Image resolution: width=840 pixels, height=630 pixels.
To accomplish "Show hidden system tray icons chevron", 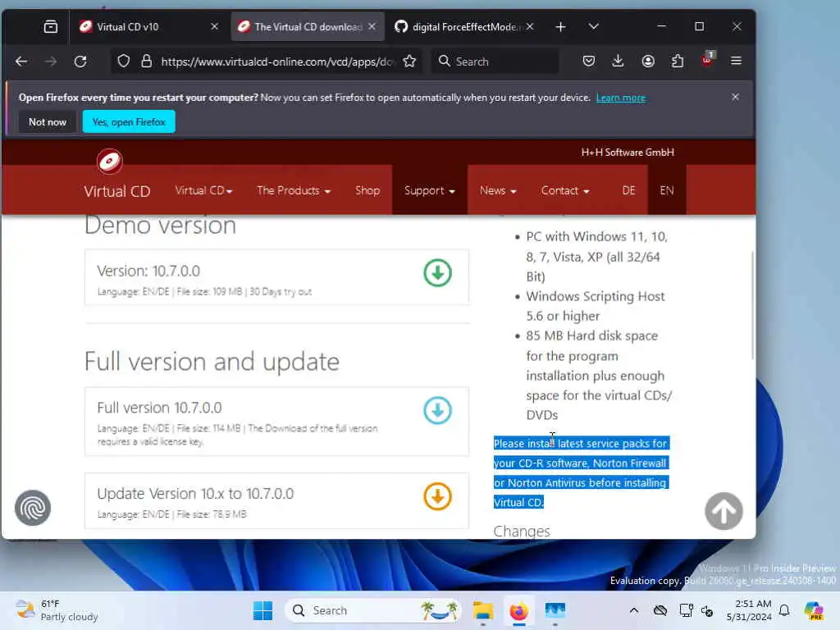I will click(634, 610).
